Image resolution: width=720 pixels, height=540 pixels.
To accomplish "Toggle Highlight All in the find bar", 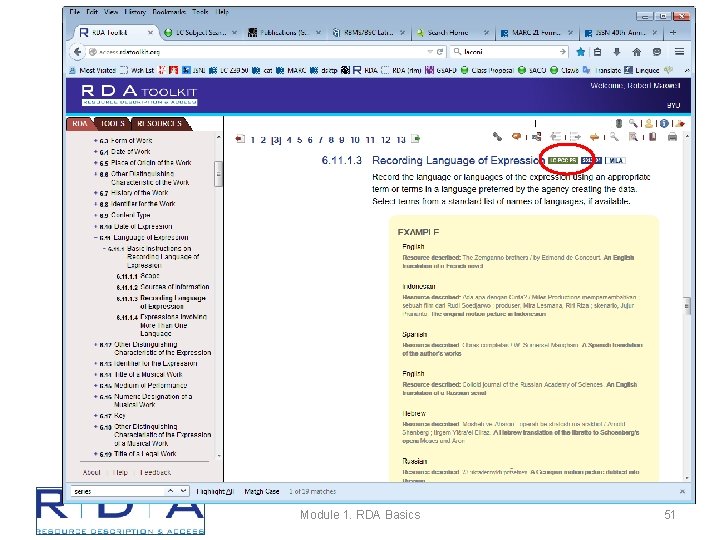I will pyautogui.click(x=214, y=491).
